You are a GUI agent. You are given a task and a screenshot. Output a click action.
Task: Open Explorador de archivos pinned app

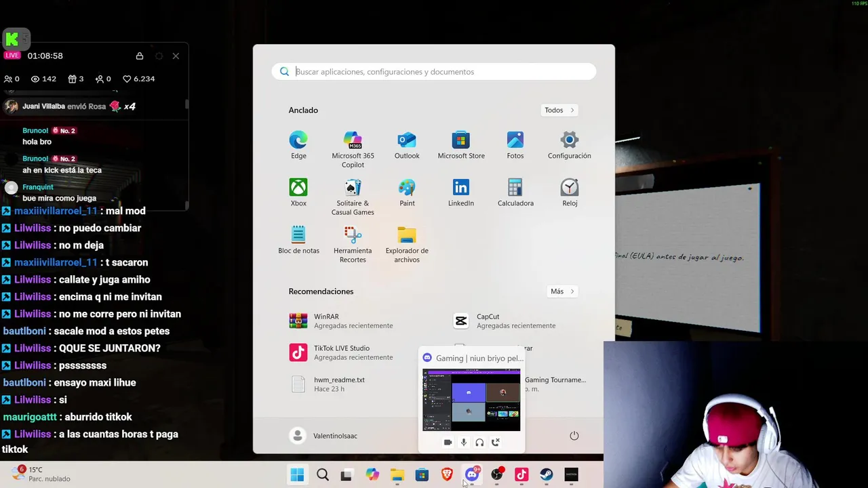(x=407, y=245)
